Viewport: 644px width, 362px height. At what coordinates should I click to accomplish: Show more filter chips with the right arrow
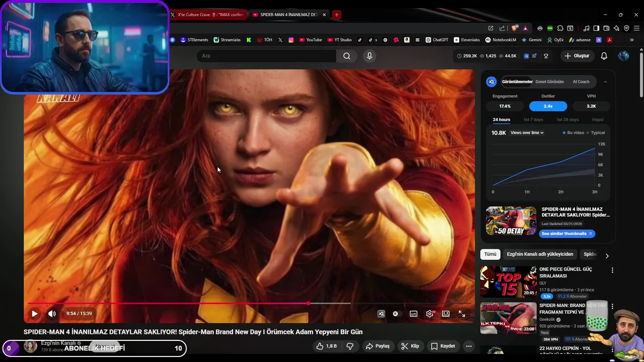pos(607,255)
